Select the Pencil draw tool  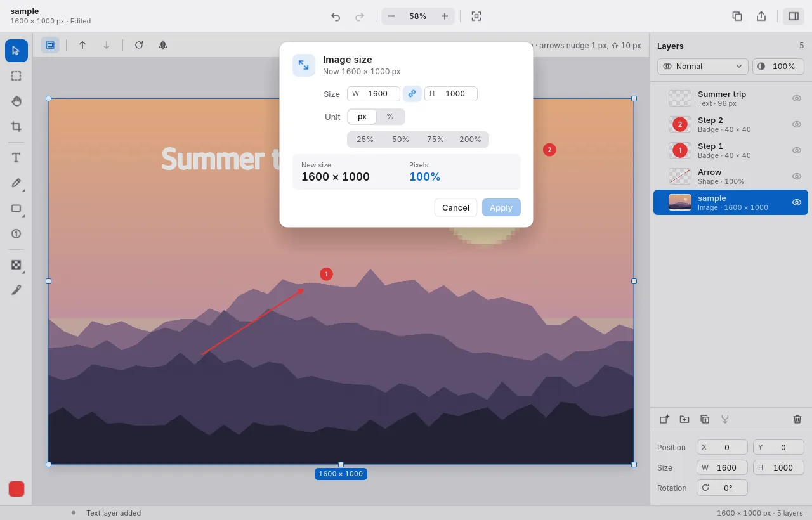pos(16,183)
